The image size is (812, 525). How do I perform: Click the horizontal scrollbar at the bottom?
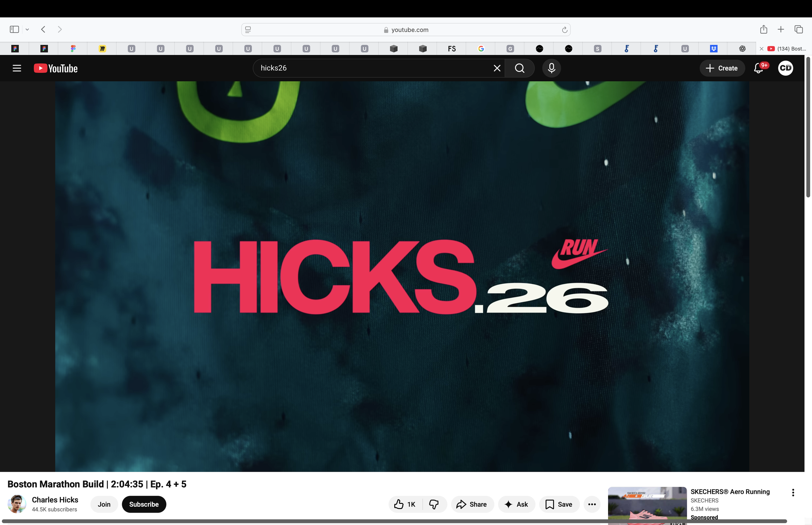pyautogui.click(x=394, y=521)
